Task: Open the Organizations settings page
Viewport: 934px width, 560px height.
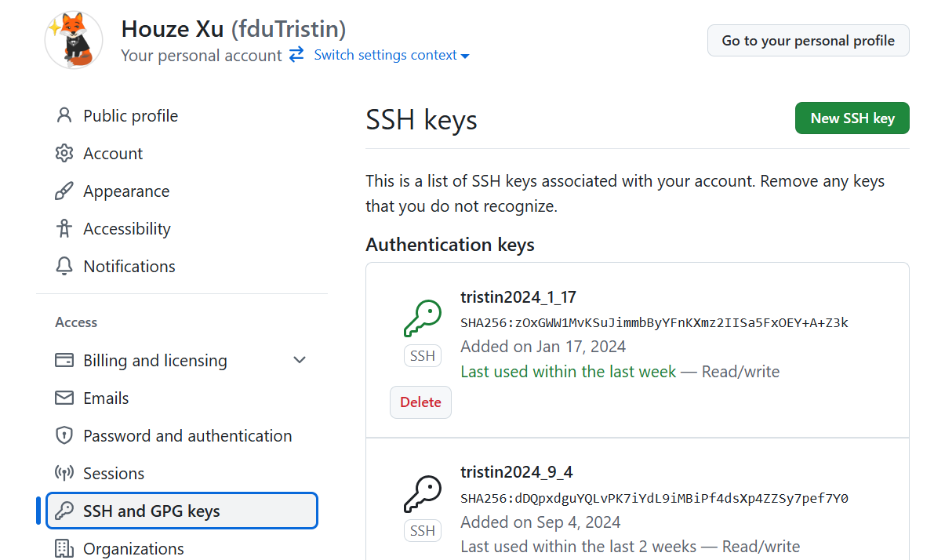Action: click(133, 548)
